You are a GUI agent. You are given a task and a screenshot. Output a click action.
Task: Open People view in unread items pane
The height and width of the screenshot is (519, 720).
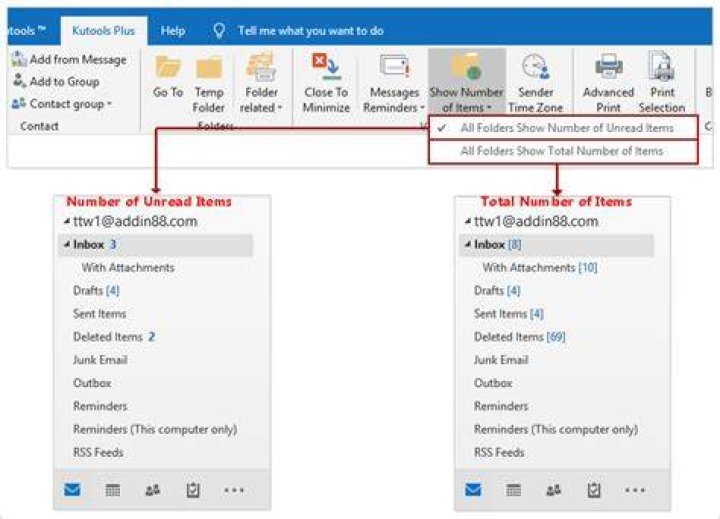pyautogui.click(x=152, y=491)
